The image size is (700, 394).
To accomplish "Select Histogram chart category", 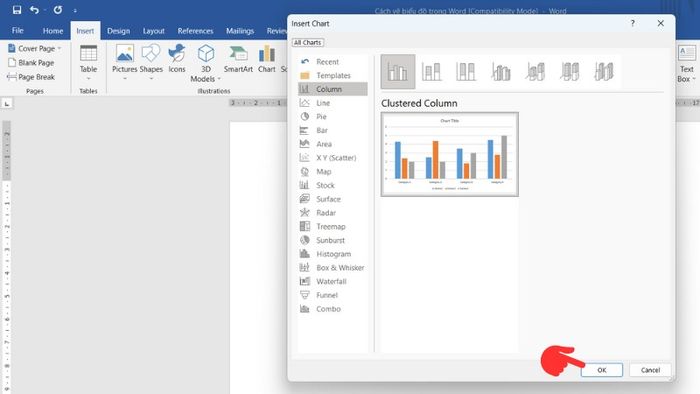I will click(x=333, y=254).
